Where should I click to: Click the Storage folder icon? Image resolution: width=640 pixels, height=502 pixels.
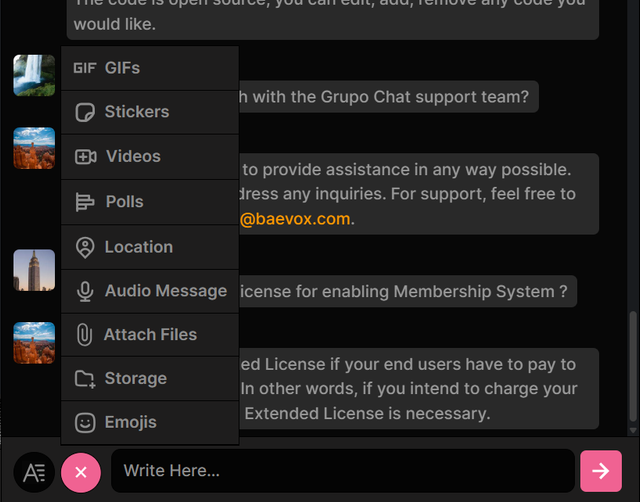tap(85, 379)
